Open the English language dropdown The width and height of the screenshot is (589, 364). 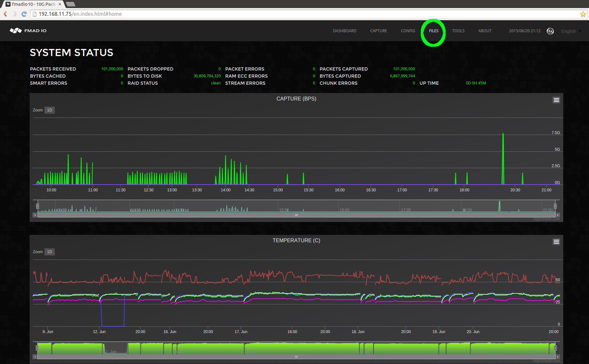tap(570, 31)
